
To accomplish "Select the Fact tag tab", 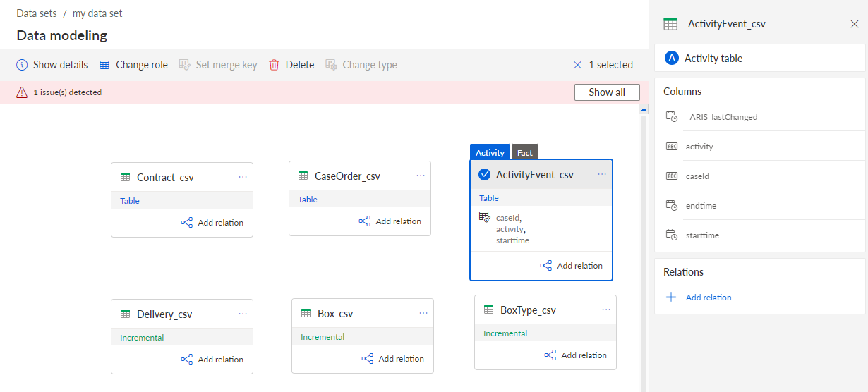I will tap(525, 152).
